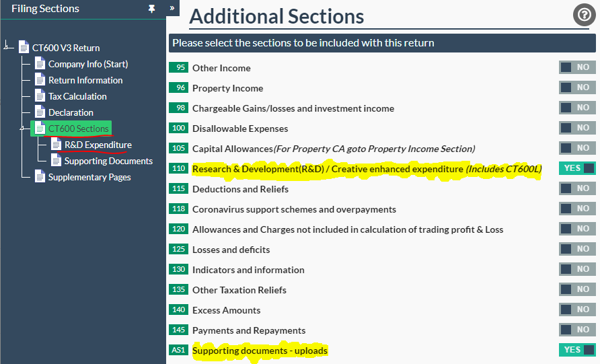Switch on the Capital Allowances toggle
Screen dimensions: 600x364
click(577, 148)
